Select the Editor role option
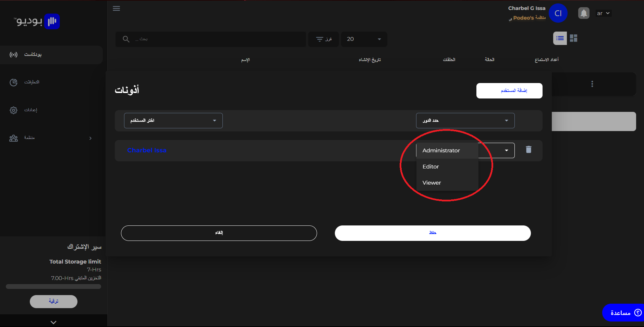This screenshot has width=644, height=327. [447, 167]
